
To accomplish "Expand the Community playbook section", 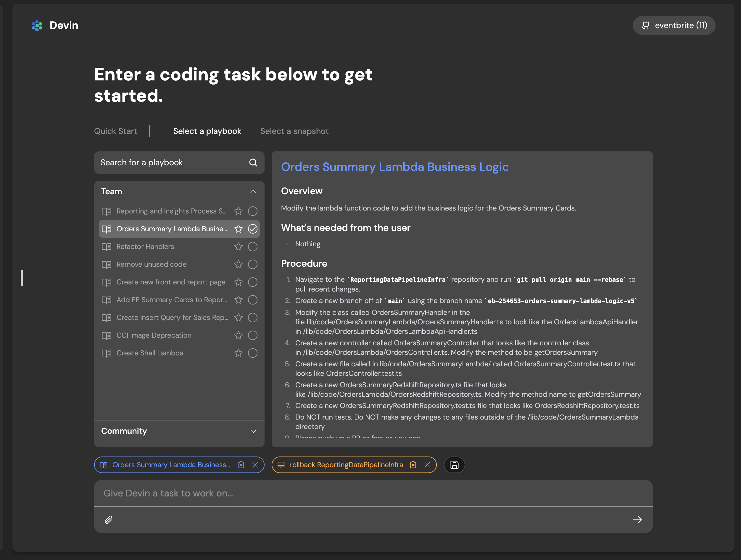I will click(x=253, y=431).
